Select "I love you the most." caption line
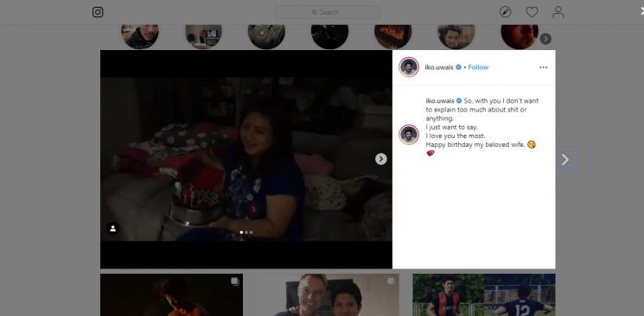644x316 pixels. [455, 136]
